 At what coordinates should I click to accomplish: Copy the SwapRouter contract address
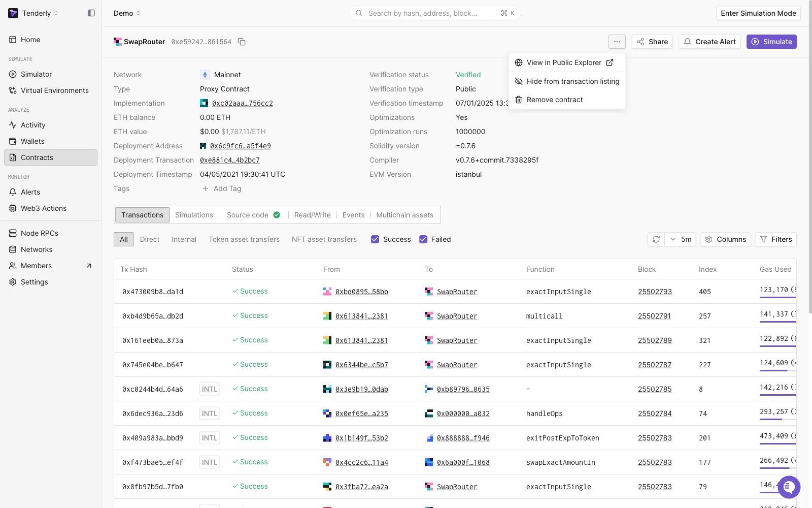click(242, 42)
